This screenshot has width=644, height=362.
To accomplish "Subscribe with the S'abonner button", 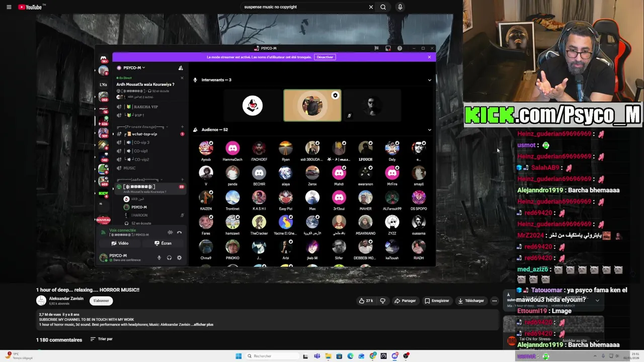I will [101, 301].
